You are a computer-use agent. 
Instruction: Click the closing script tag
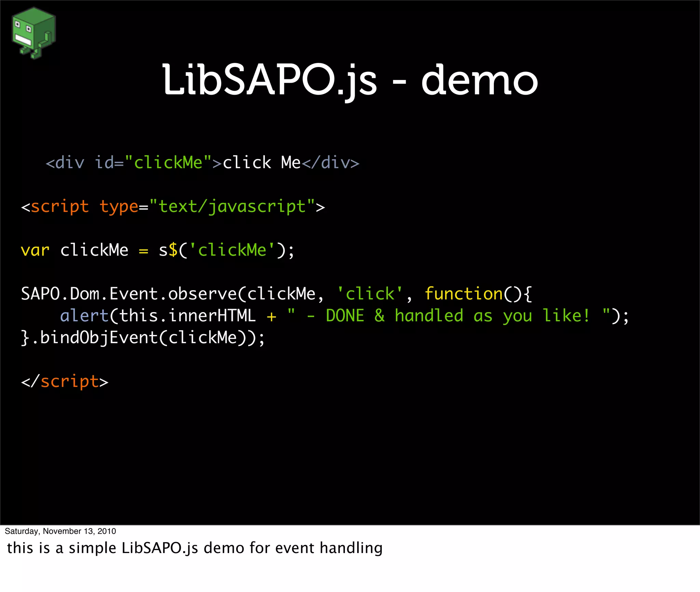65,382
